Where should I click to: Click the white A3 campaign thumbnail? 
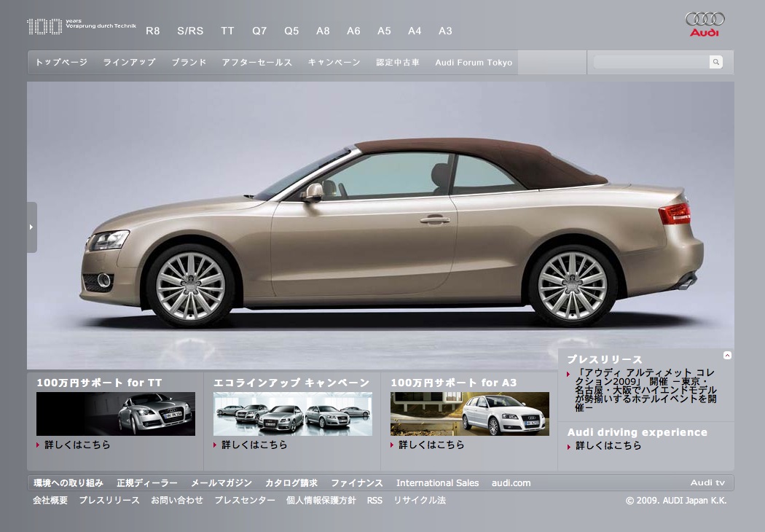pos(470,414)
